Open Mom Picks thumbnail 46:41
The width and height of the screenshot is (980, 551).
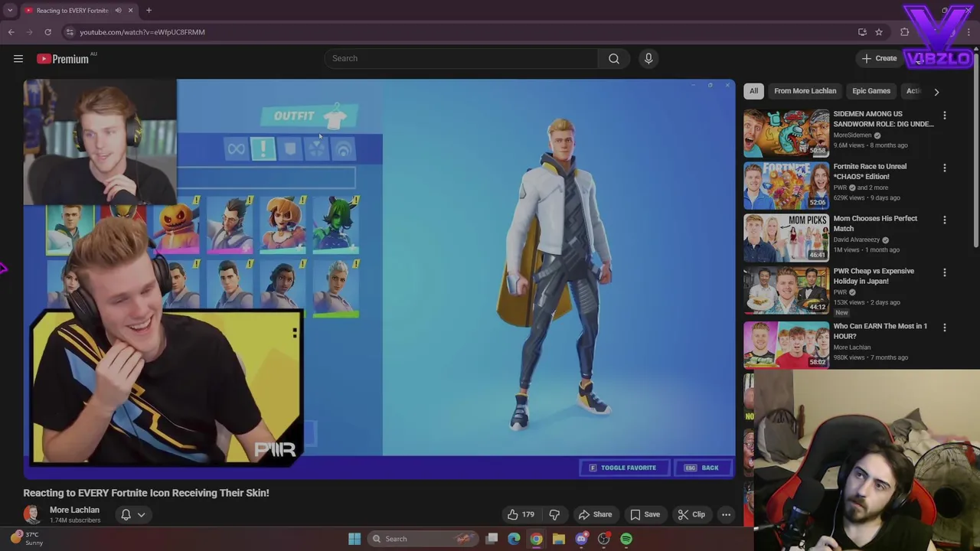786,237
